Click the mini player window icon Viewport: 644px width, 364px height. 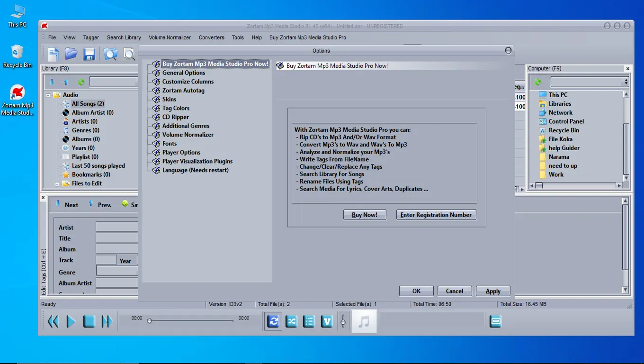pos(495,321)
